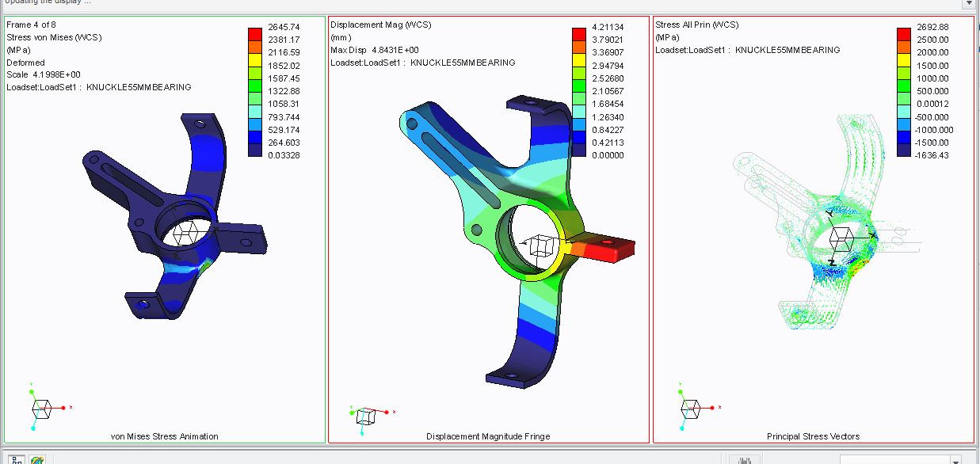Image resolution: width=980 pixels, height=464 pixels.
Task: Select the von Mises Stress Animation window title
Action: [x=164, y=436]
